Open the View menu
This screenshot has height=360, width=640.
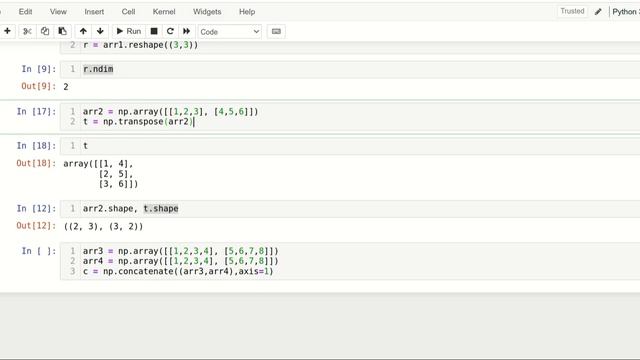click(58, 12)
